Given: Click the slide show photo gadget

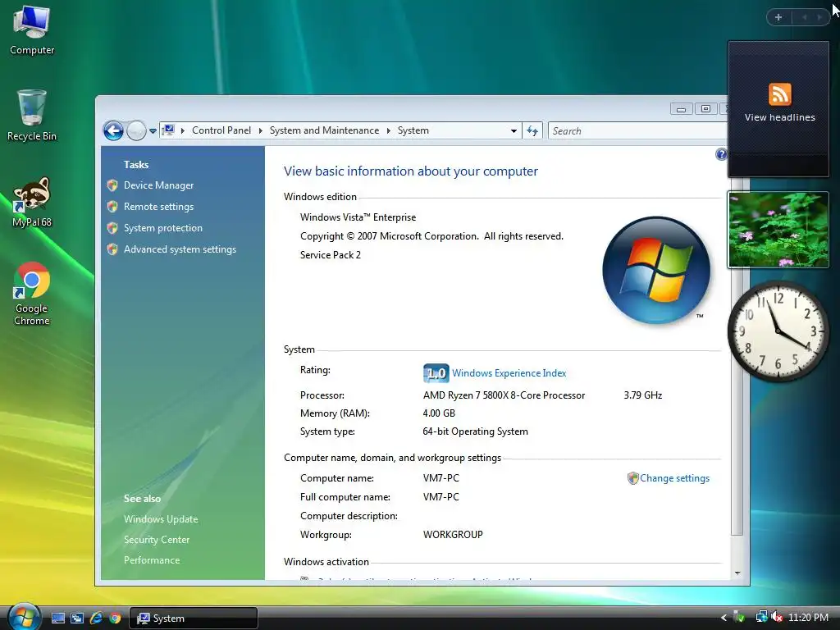Looking at the screenshot, I should pos(778,230).
